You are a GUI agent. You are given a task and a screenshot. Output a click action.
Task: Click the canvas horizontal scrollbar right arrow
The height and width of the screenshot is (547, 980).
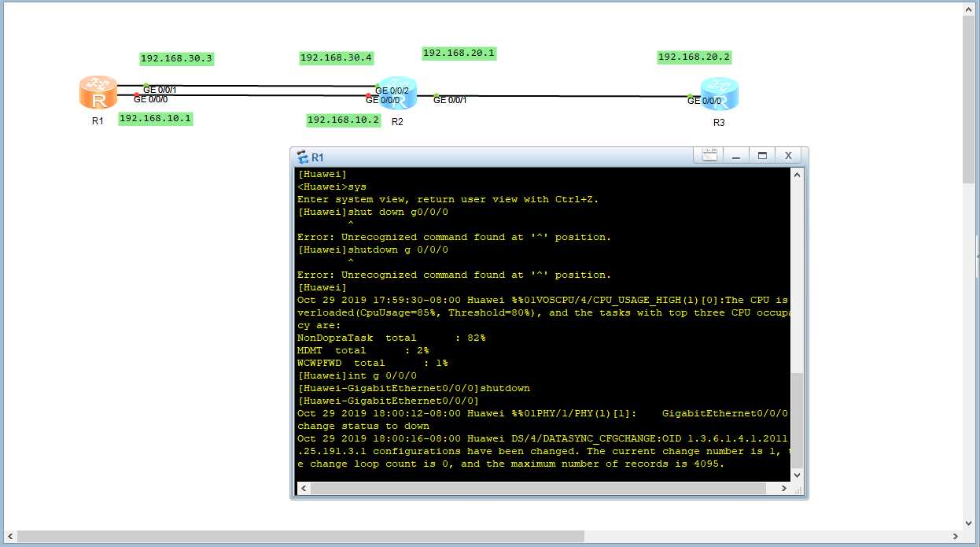956,536
